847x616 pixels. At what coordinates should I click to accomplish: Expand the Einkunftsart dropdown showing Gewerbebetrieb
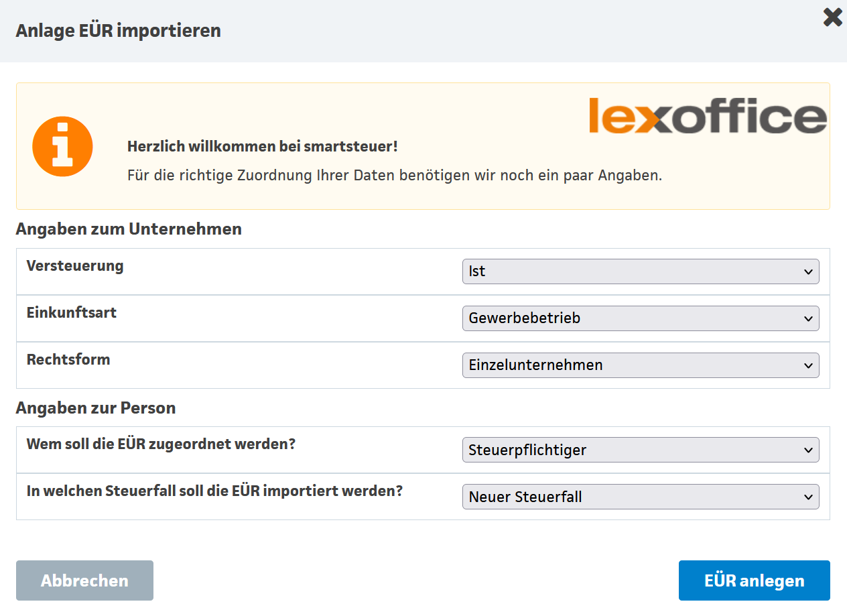pos(640,318)
